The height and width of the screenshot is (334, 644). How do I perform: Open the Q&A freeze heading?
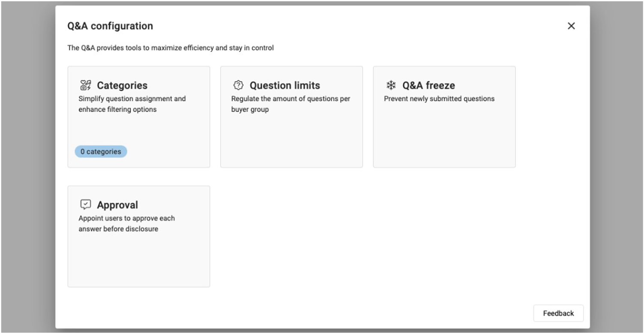(428, 85)
